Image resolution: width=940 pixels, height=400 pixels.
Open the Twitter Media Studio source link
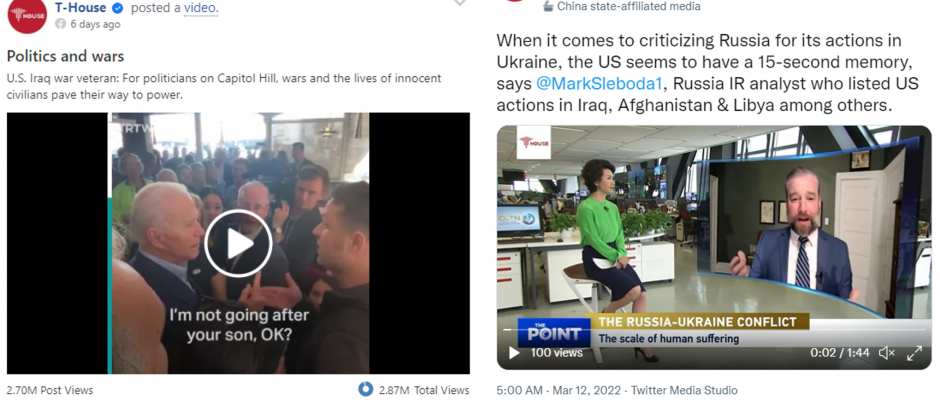pyautogui.click(x=684, y=390)
